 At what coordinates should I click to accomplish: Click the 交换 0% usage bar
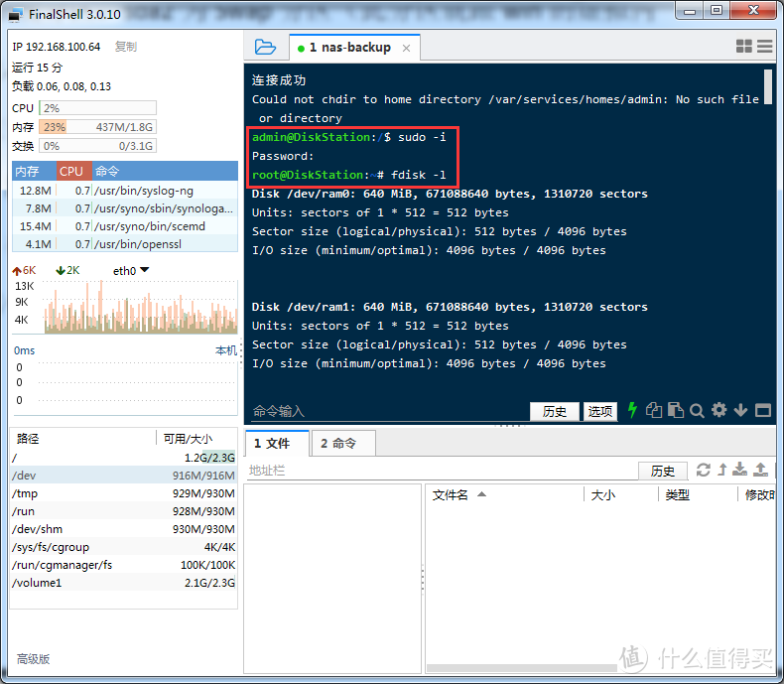tap(97, 146)
